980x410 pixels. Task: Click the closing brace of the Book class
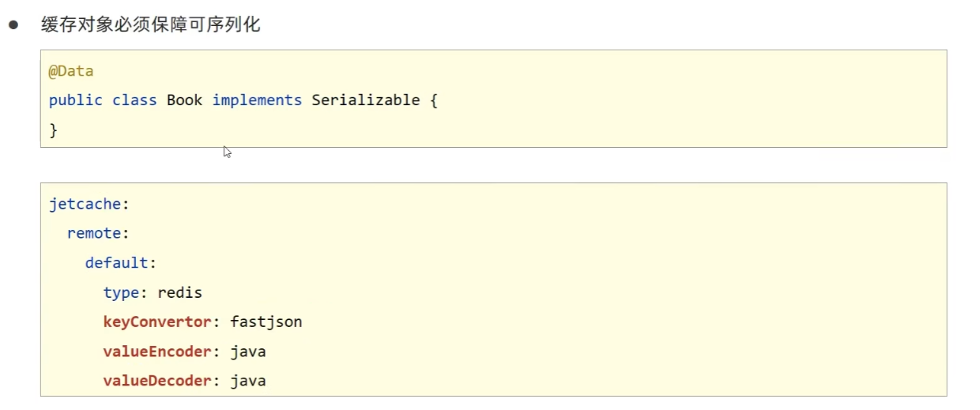tap(54, 130)
